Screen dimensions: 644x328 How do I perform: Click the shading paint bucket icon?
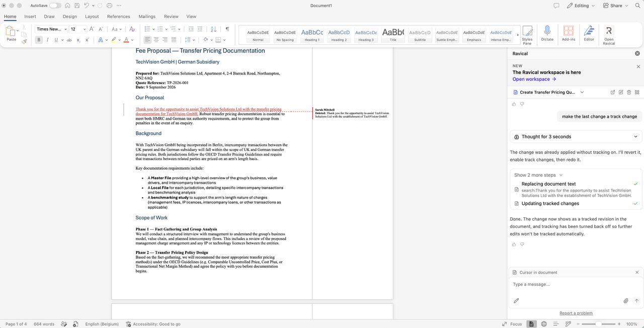coord(205,40)
